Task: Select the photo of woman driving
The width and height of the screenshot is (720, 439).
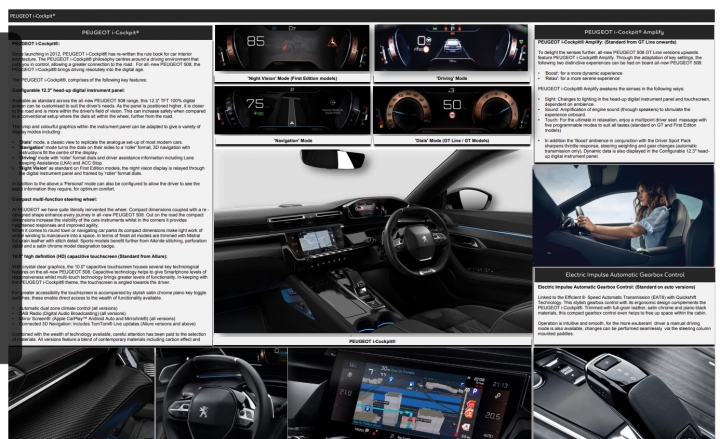Action: 624,215
